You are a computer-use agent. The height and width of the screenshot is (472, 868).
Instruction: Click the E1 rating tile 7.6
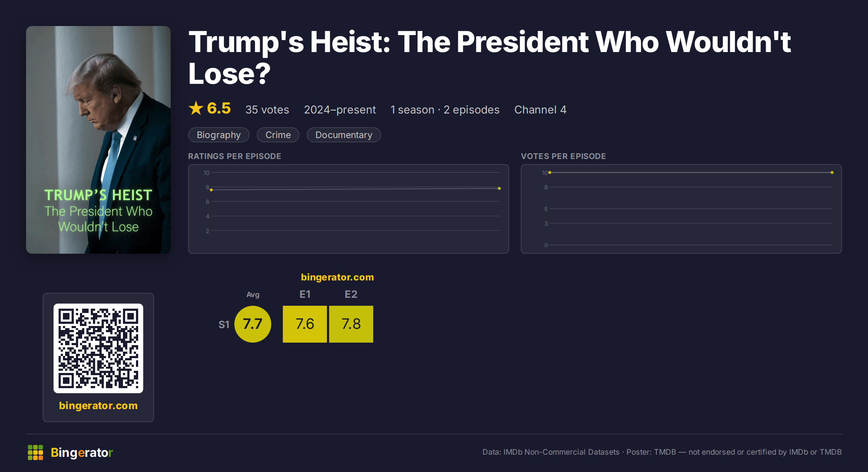[x=305, y=324]
